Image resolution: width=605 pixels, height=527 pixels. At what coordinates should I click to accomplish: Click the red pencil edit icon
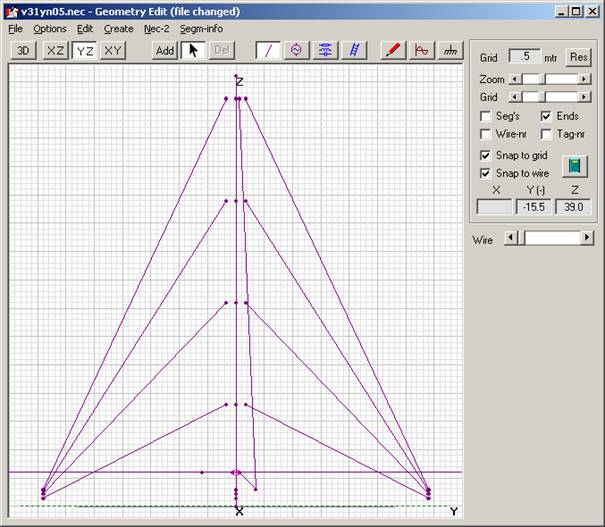(393, 51)
